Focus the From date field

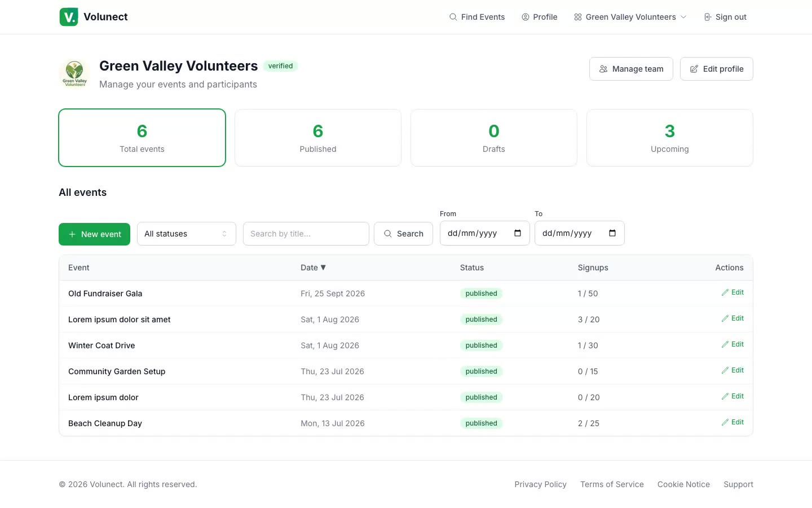pyautogui.click(x=485, y=233)
